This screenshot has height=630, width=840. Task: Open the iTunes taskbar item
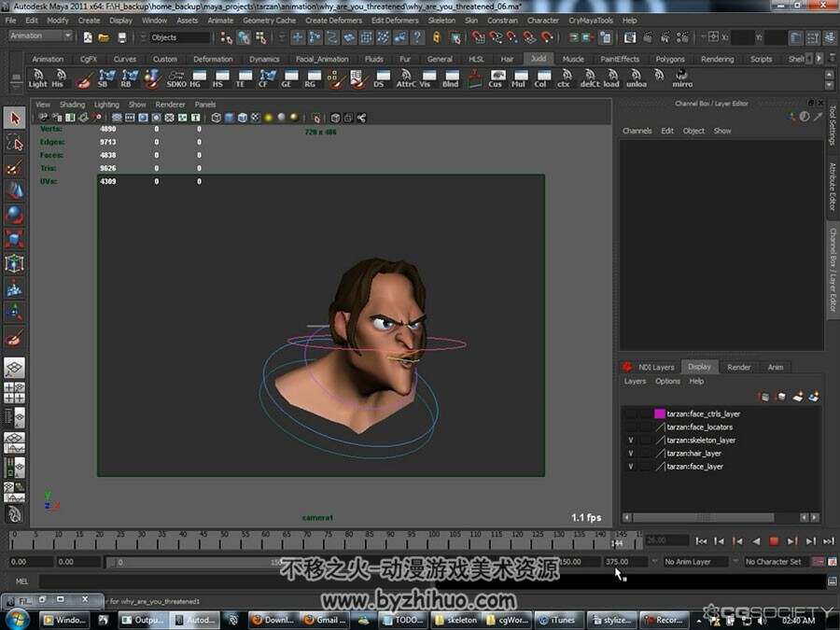tap(558, 620)
